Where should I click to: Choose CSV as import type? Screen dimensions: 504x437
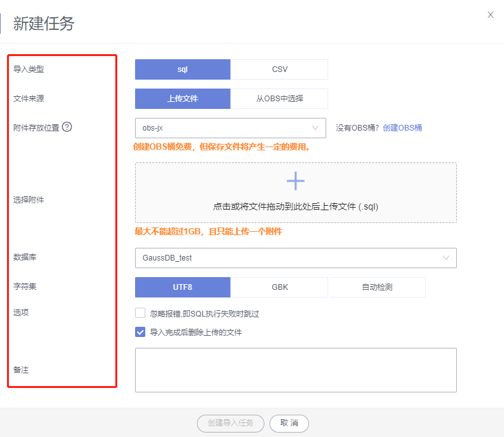[279, 69]
